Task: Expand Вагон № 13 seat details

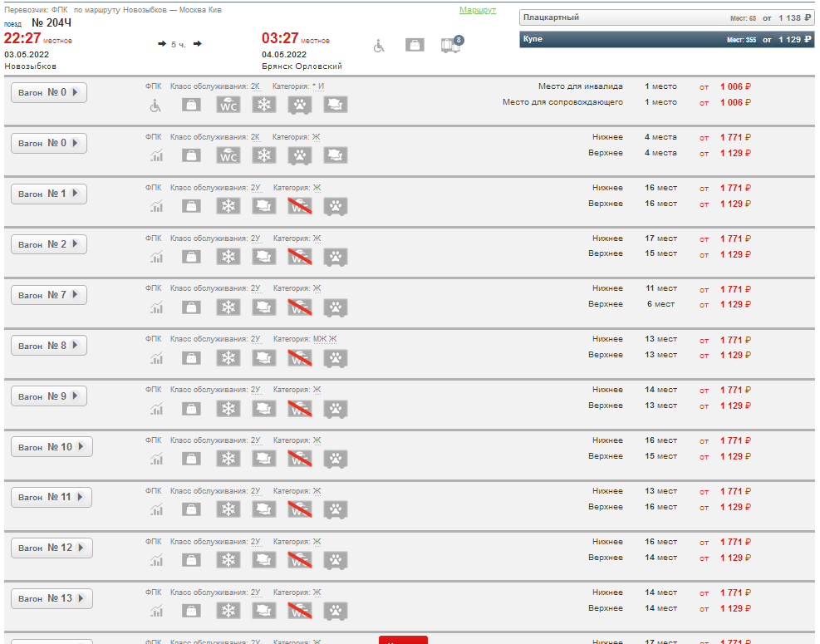Action: click(52, 598)
